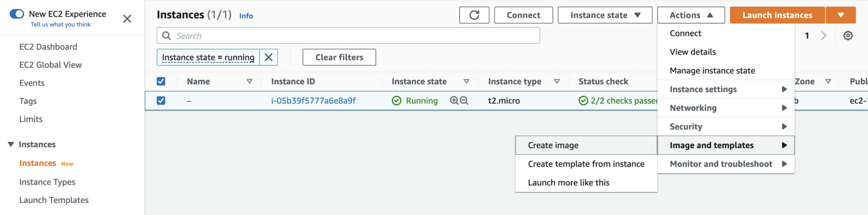Image resolution: width=868 pixels, height=215 pixels.
Task: Open Tags in the sidebar
Action: [28, 101]
